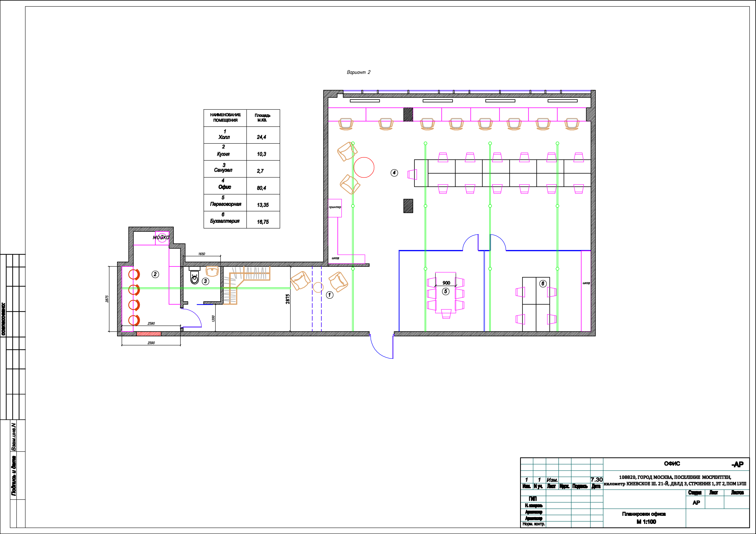Select the '2590' dimension inside the kitchen
This screenshot has width=756, height=534.
[x=151, y=323]
